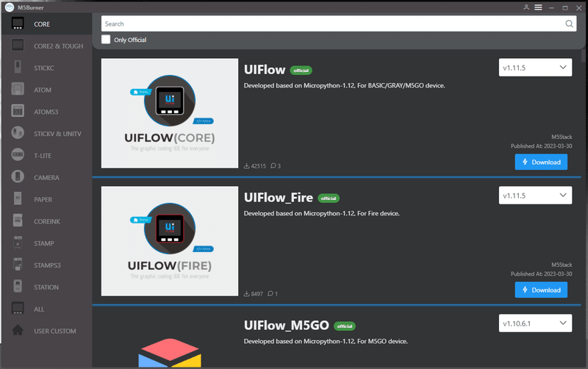Choose the STATION device icon
The height and width of the screenshot is (369, 588).
18,286
